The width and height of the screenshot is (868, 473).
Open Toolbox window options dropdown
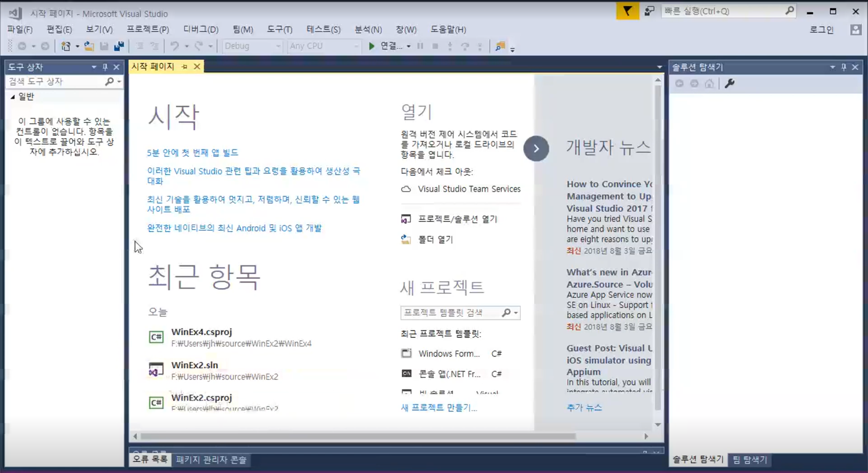point(94,67)
